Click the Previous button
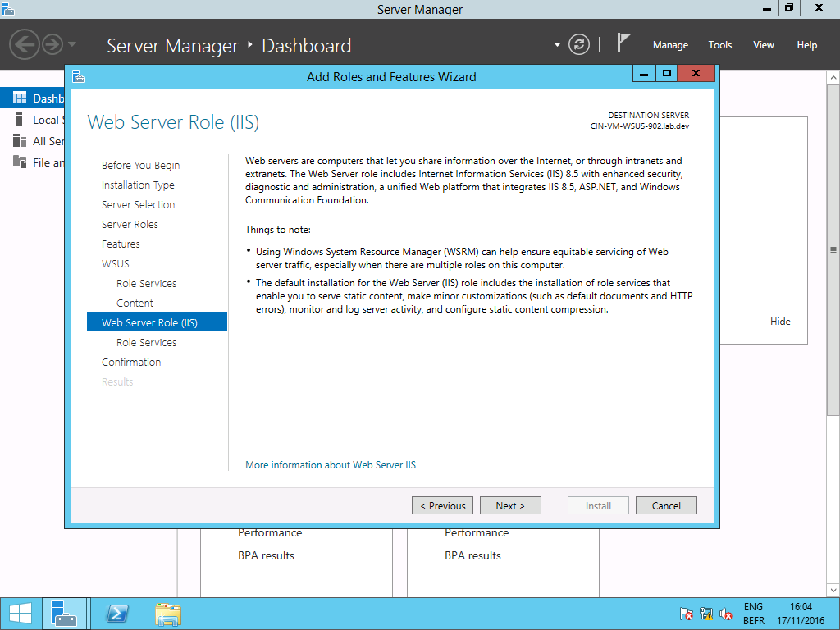Image resolution: width=840 pixels, height=630 pixels. coord(442,505)
